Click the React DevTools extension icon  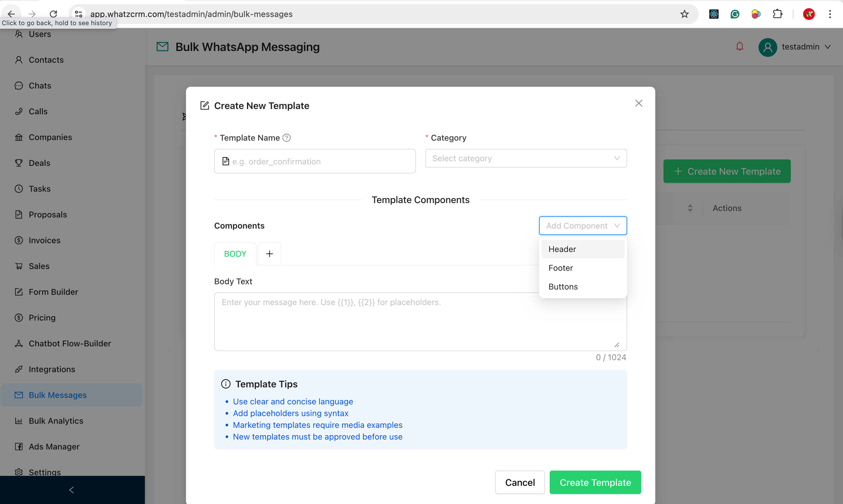pyautogui.click(x=713, y=14)
